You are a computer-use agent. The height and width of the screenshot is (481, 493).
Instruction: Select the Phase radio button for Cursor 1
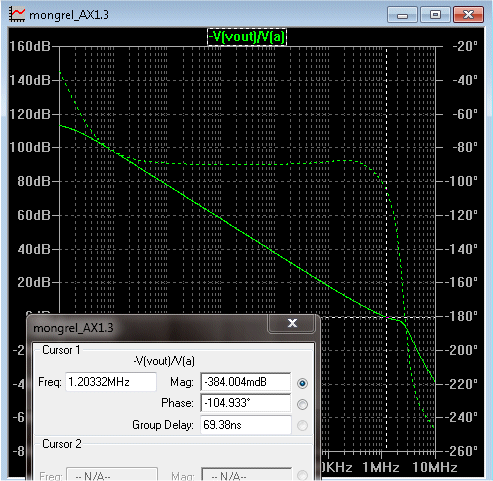click(x=302, y=404)
